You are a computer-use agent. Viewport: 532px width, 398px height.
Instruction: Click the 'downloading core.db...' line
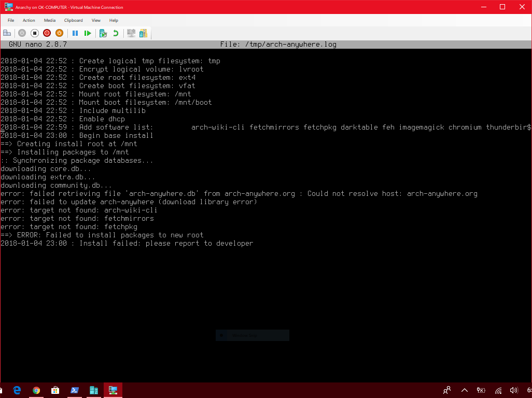point(46,169)
